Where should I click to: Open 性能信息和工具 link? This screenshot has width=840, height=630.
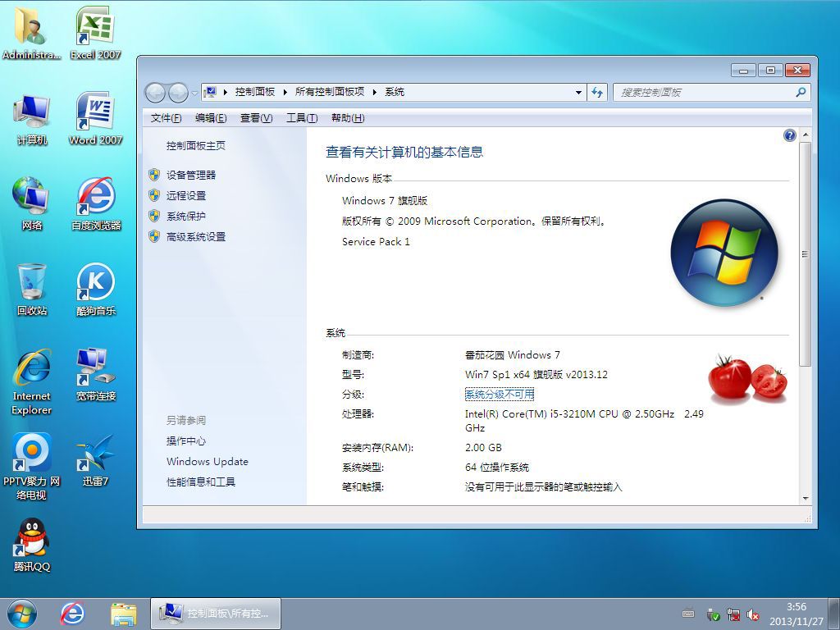tap(201, 482)
